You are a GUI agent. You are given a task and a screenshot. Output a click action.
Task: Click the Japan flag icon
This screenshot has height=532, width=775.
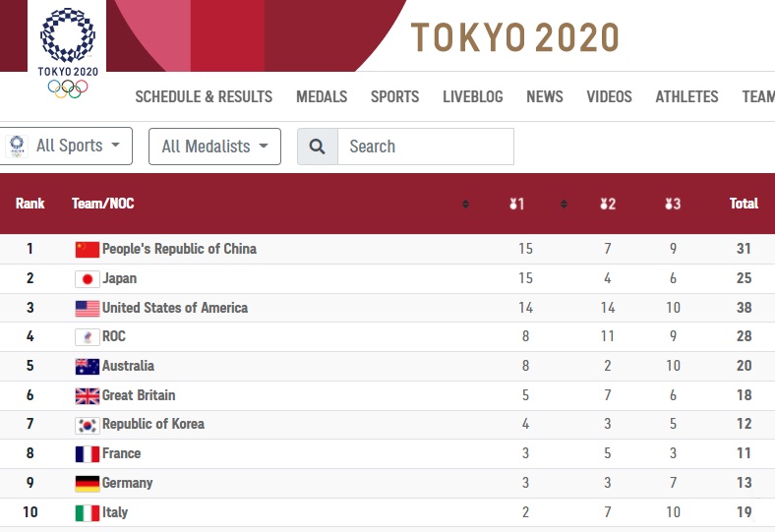coord(87,279)
